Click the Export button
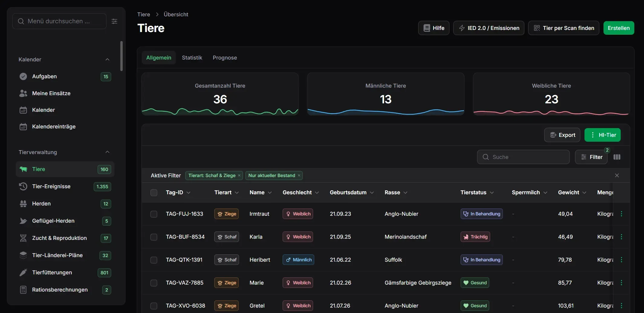This screenshot has height=313, width=644. point(562,135)
